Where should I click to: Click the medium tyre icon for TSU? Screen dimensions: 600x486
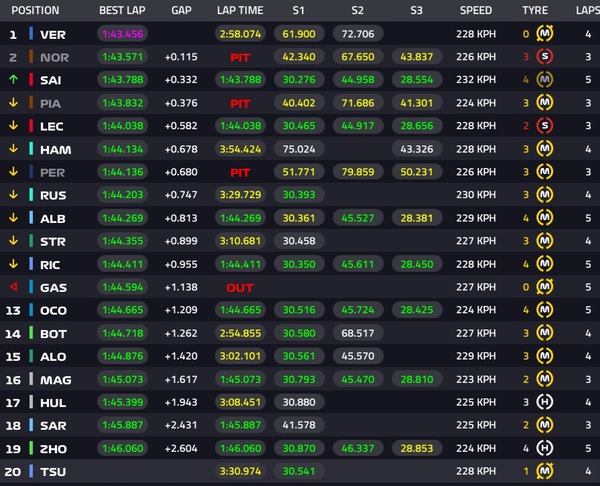point(545,471)
